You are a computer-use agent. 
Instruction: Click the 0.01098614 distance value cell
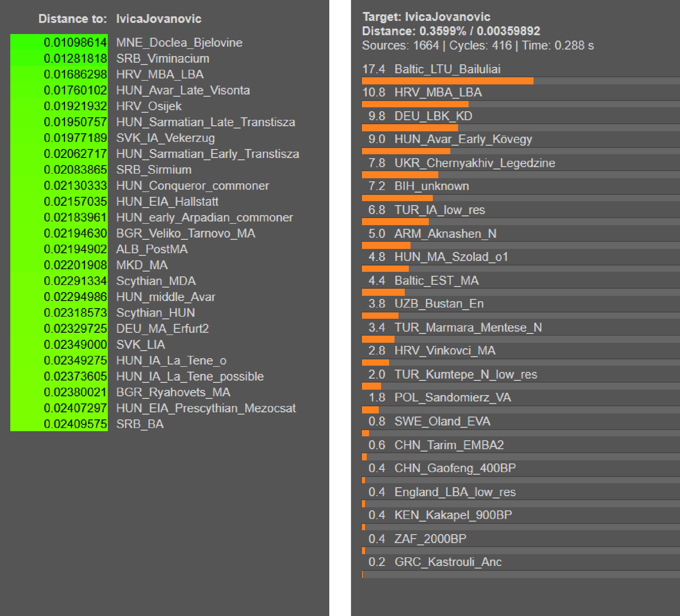click(x=75, y=43)
